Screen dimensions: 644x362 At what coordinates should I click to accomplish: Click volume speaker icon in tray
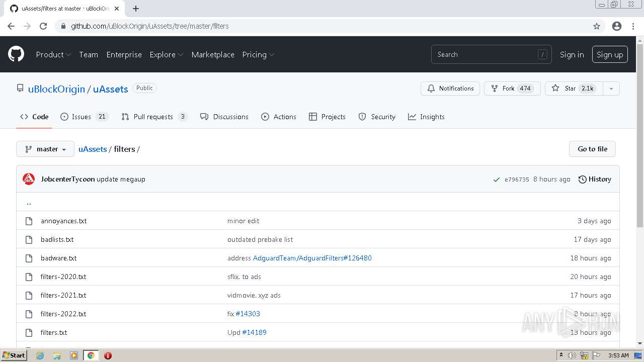pyautogui.click(x=572, y=355)
